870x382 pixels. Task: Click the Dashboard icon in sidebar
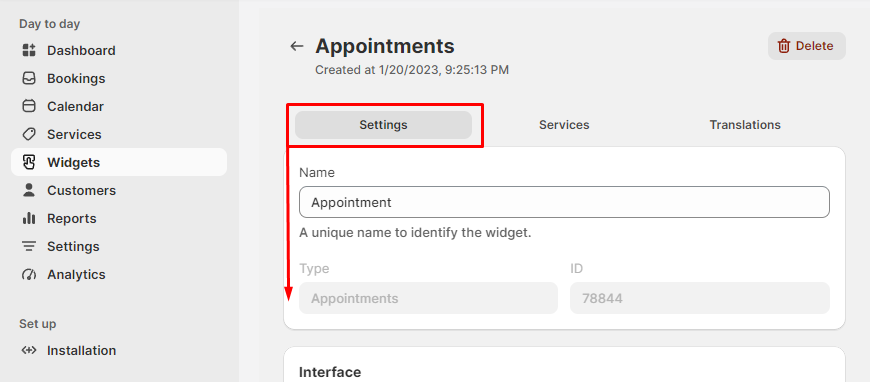point(29,51)
